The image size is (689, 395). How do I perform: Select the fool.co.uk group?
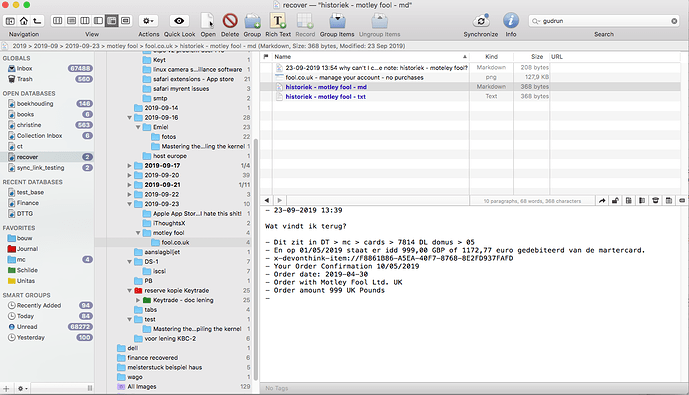click(175, 243)
